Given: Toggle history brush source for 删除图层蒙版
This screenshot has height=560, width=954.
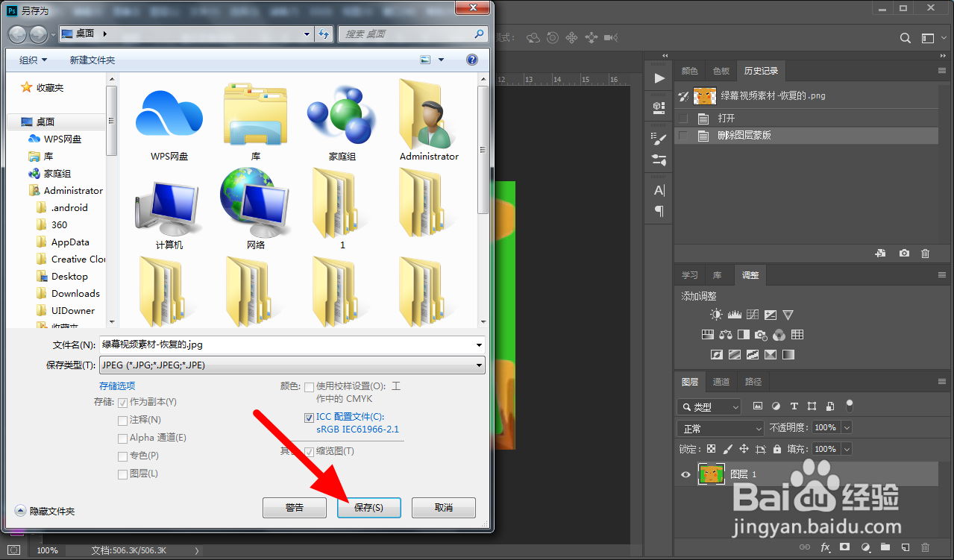Looking at the screenshot, I should coord(683,136).
